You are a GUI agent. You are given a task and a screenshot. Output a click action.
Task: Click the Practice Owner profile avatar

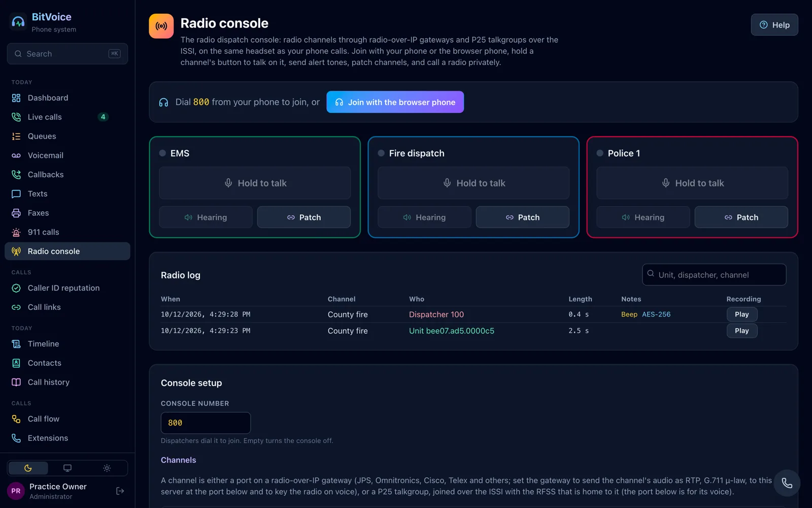(x=16, y=491)
